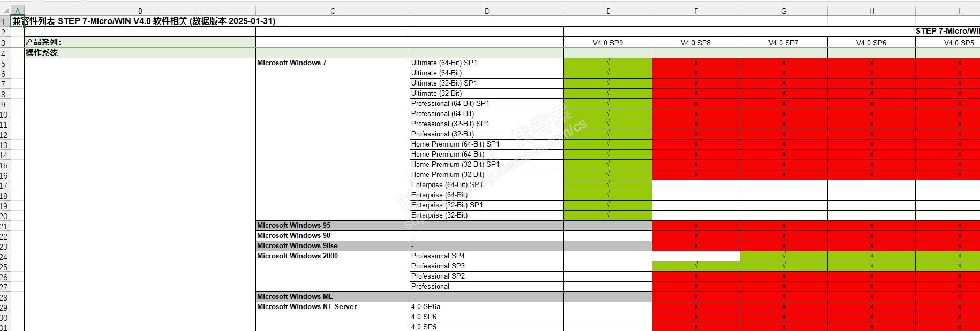Click the Professional (32-Bit) SP1 cell

487,124
